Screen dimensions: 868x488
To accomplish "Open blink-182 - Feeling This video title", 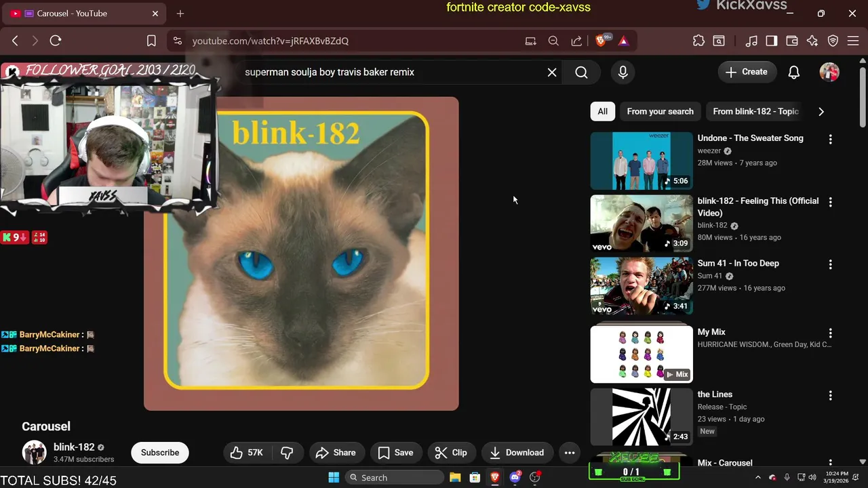I will coord(758,207).
